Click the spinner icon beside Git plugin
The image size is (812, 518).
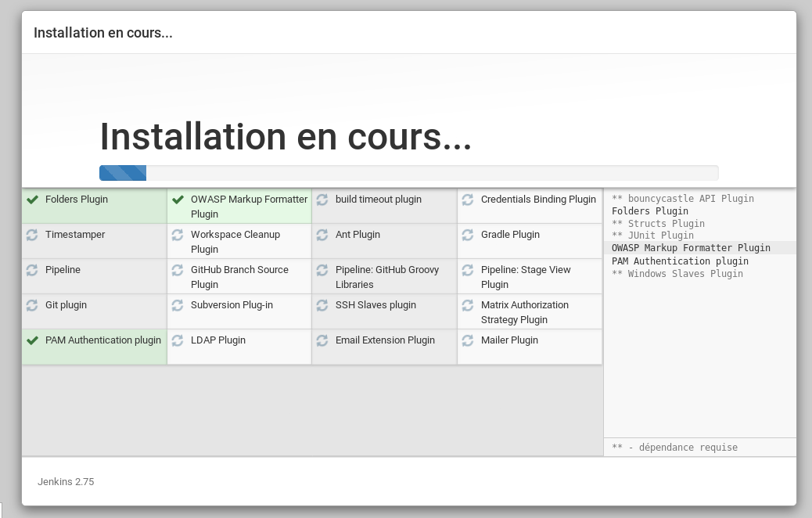[x=32, y=305]
